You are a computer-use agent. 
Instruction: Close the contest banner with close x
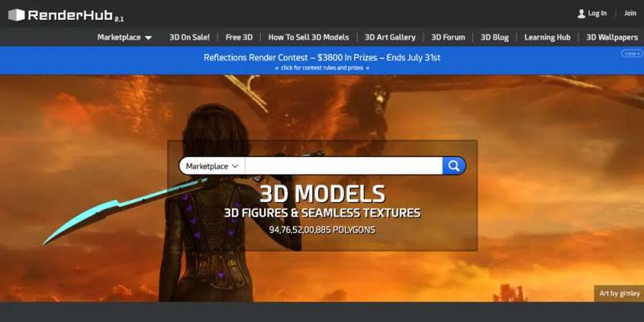631,54
